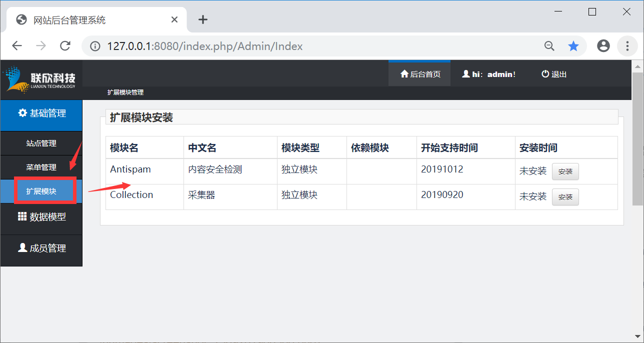
Task: Select the 网站后台管理系统 browser tab
Action: 96,20
